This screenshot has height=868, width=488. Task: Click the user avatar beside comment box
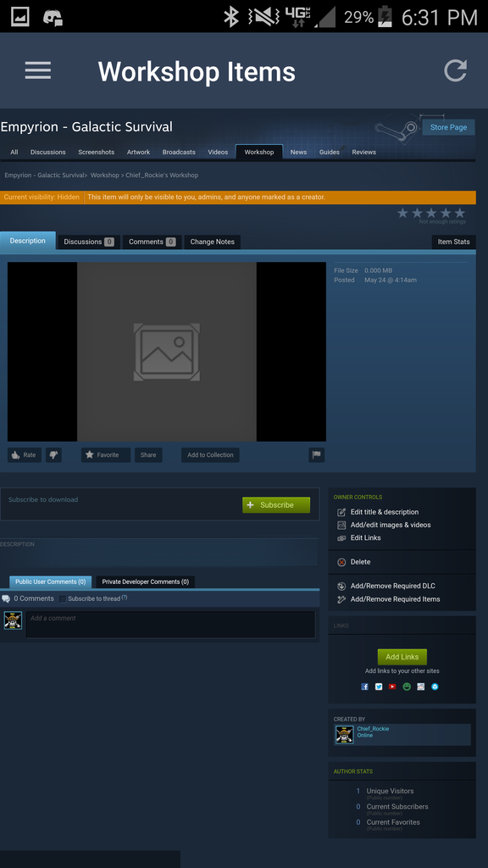point(13,620)
